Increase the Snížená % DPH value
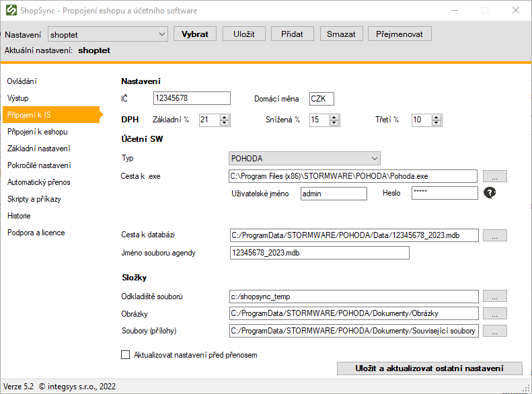The width and height of the screenshot is (532, 394). pos(334,117)
